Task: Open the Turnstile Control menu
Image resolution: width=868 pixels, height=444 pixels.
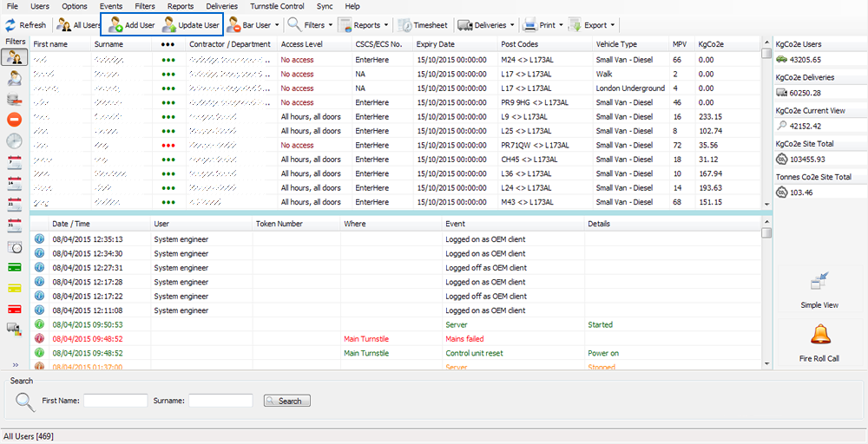Action: pyautogui.click(x=277, y=6)
